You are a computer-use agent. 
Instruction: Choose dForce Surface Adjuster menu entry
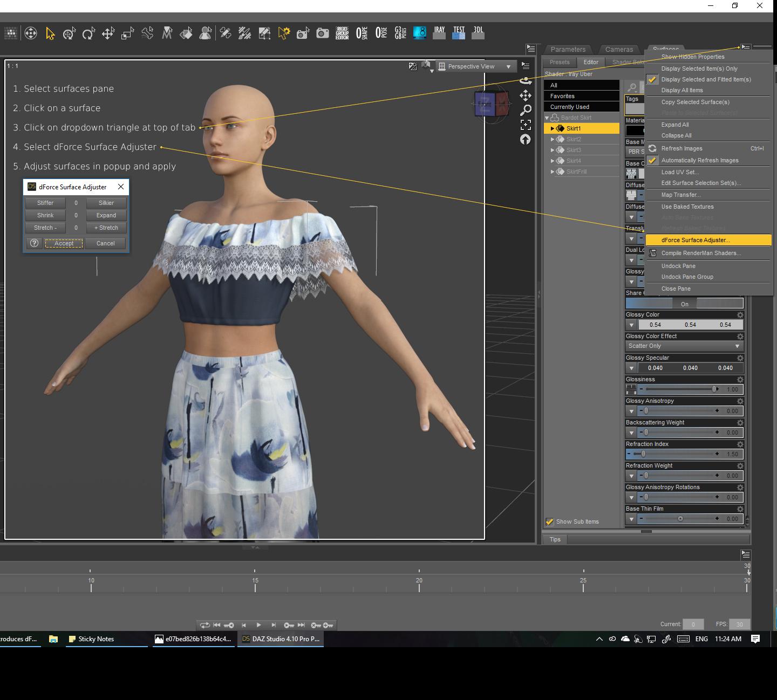pos(695,240)
